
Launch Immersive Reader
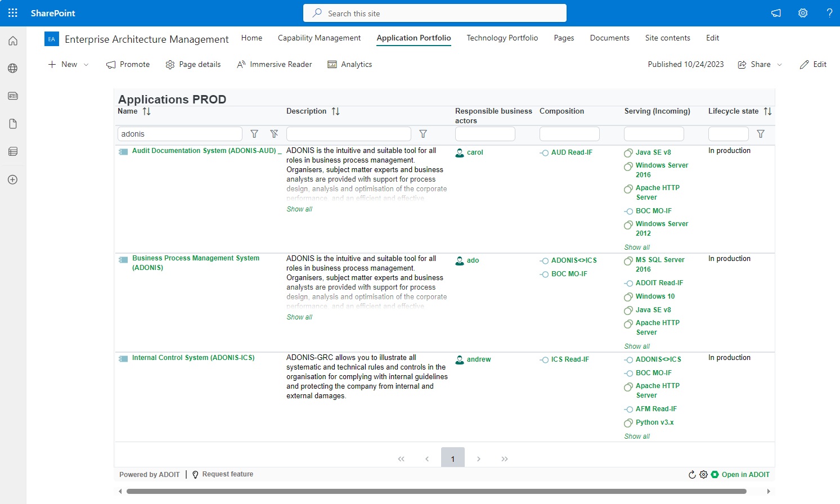(274, 65)
